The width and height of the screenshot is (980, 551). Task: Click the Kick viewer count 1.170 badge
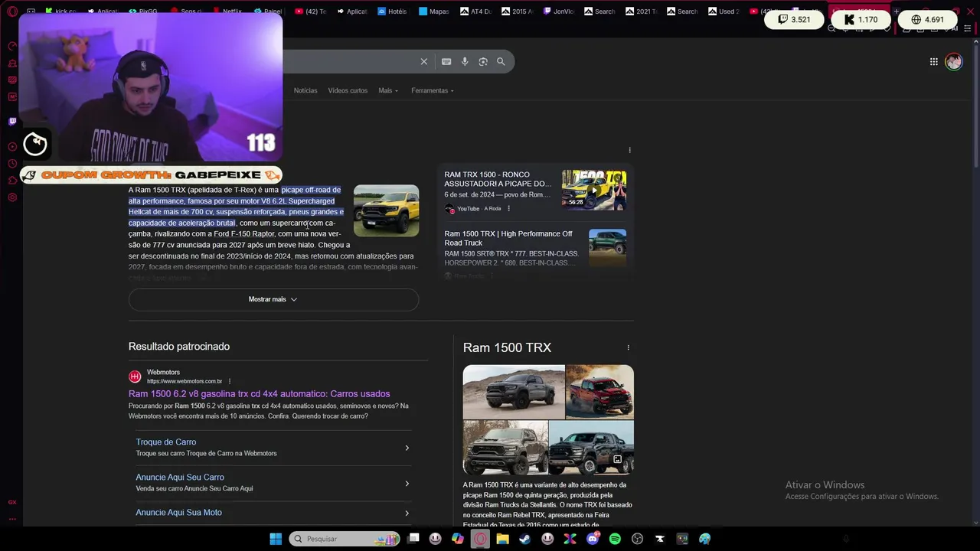(861, 19)
